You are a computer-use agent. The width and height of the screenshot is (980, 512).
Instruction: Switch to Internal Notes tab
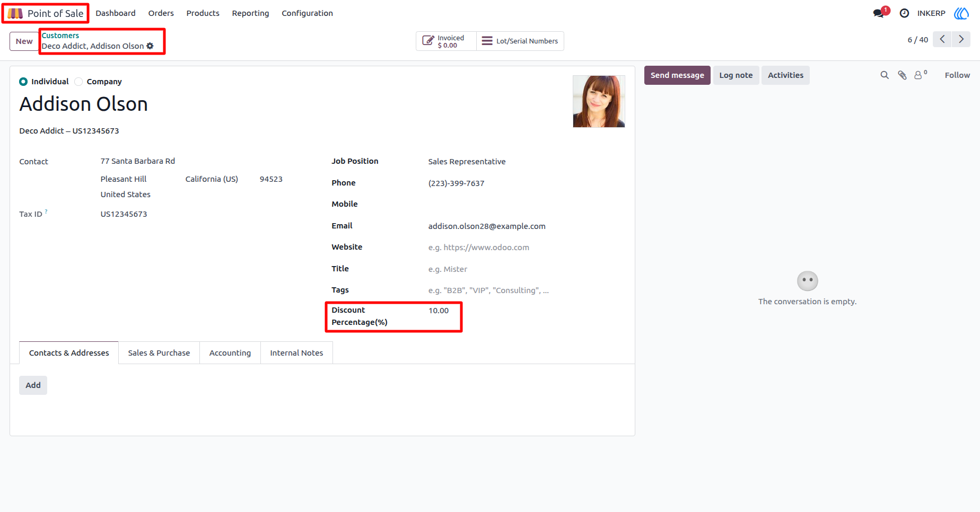point(296,353)
